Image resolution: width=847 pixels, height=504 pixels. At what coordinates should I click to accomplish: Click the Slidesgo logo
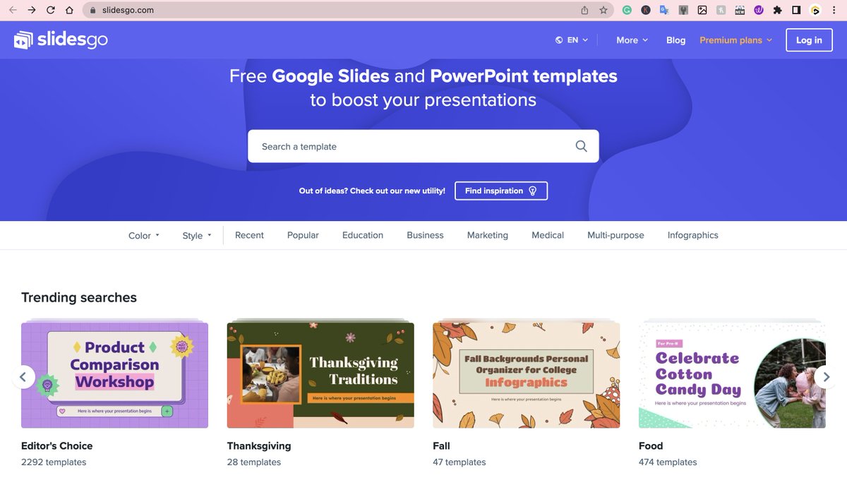(x=61, y=40)
